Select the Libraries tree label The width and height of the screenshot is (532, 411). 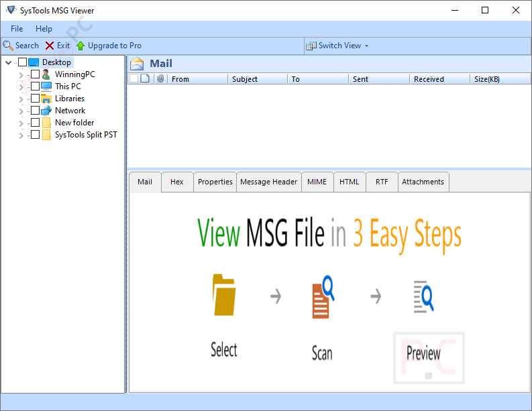pyautogui.click(x=70, y=99)
